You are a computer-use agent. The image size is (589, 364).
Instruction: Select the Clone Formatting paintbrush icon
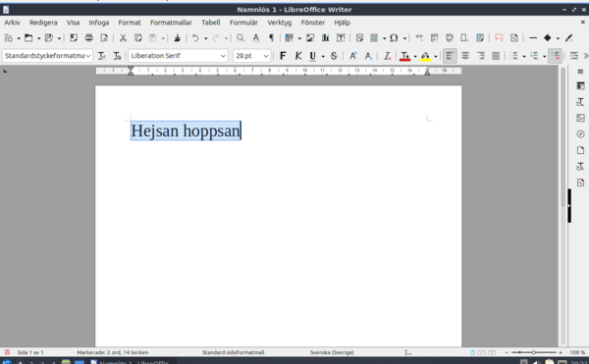click(x=177, y=38)
